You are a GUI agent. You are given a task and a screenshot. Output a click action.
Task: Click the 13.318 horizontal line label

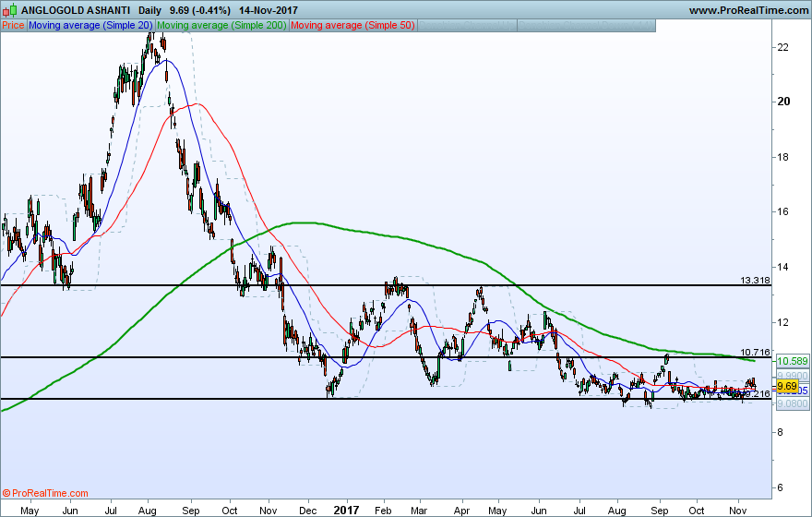coord(755,281)
